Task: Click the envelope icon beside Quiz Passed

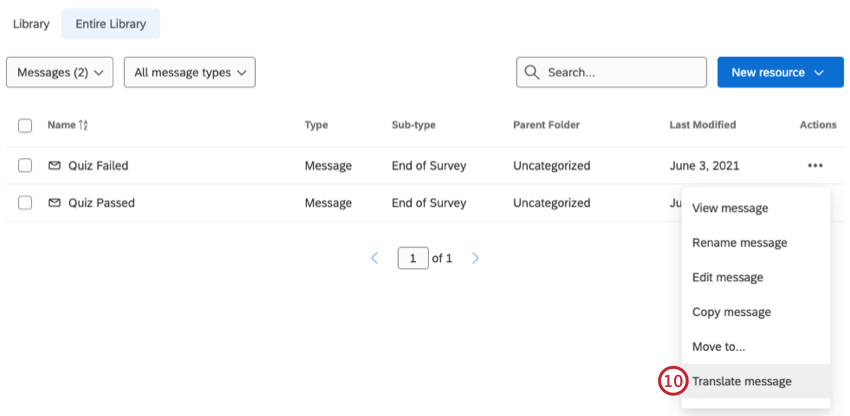Action: (x=54, y=203)
